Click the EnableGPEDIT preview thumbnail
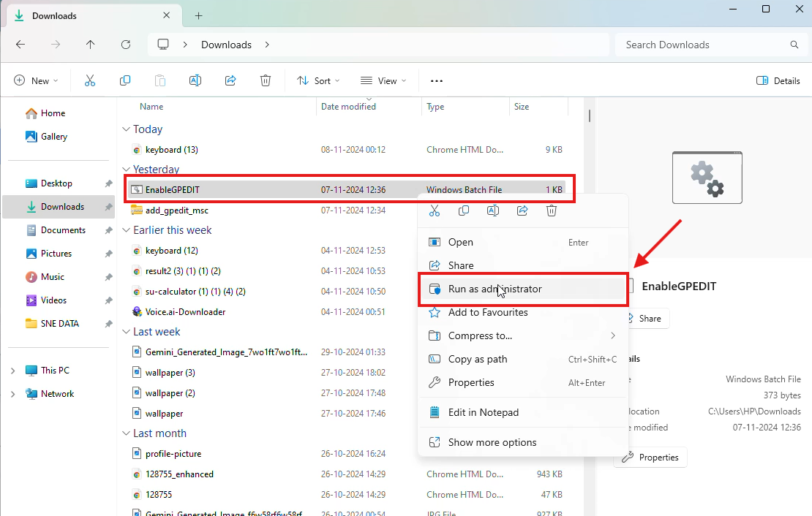This screenshot has width=812, height=516. click(x=707, y=178)
